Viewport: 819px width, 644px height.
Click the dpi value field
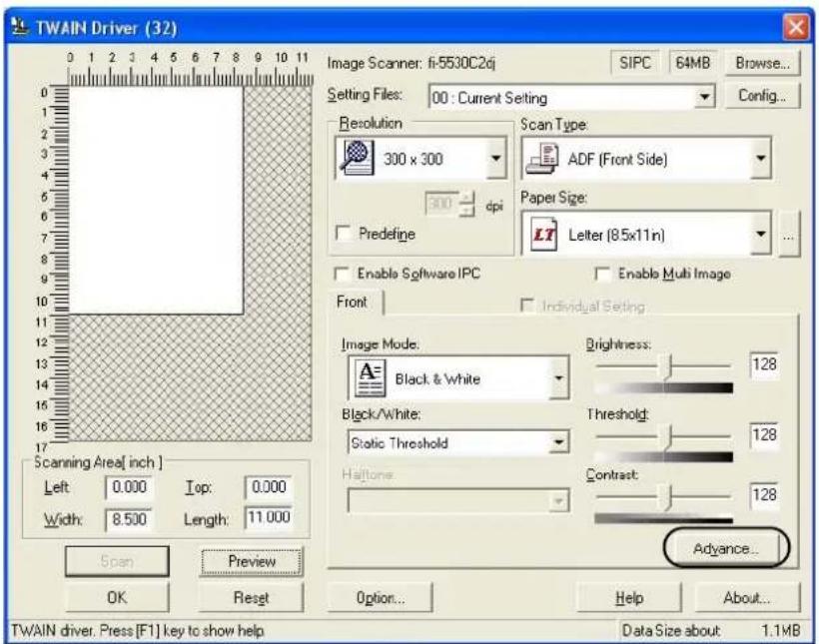[441, 205]
